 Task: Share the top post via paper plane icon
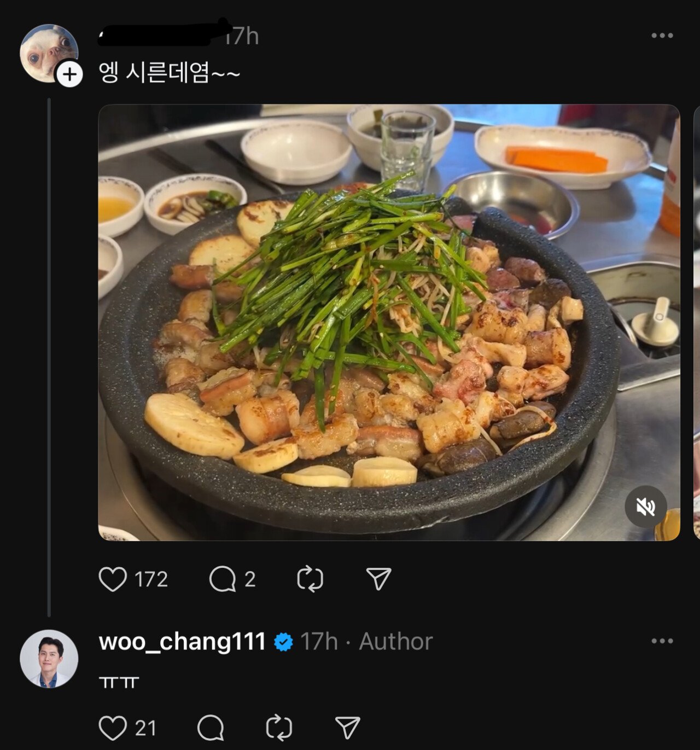378,579
